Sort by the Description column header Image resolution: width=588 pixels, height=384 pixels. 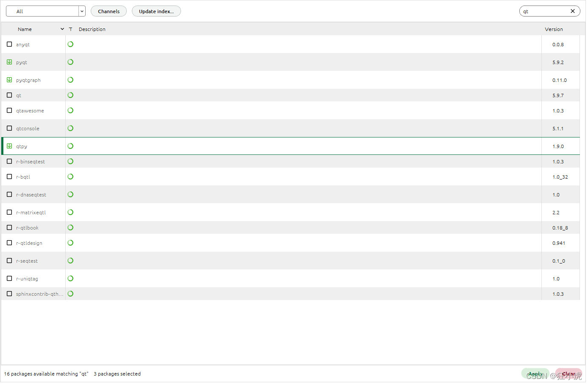92,29
